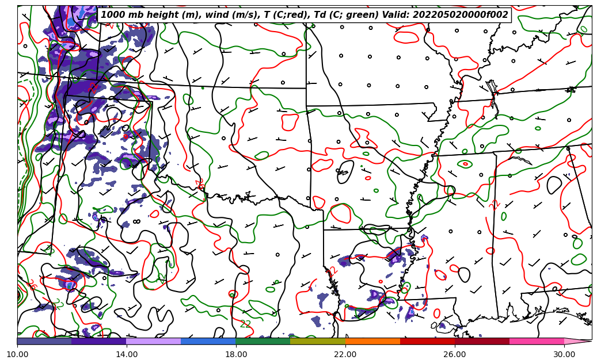Screen dimensions: 597x364
Task: Click the 22.00 colorbar tick label
Action: click(345, 354)
